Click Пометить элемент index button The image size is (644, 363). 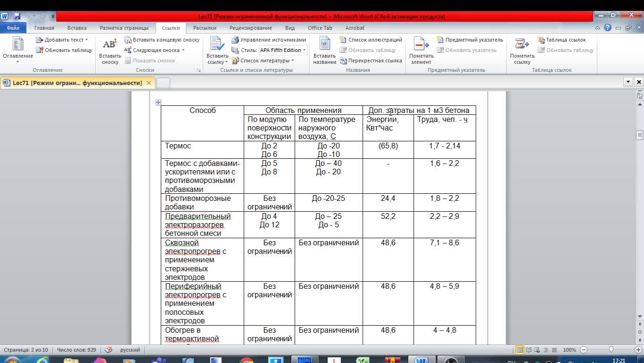[x=421, y=51]
